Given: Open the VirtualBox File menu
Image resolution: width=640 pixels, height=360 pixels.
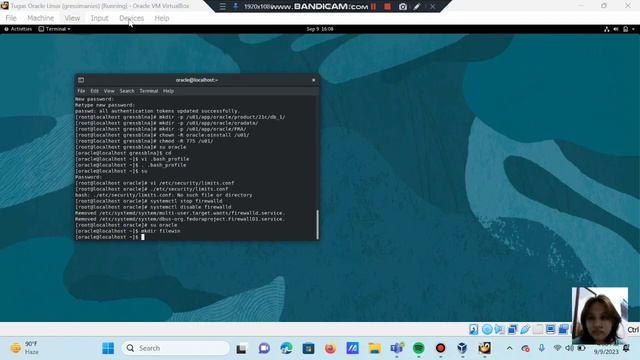Looking at the screenshot, I should click(x=11, y=18).
